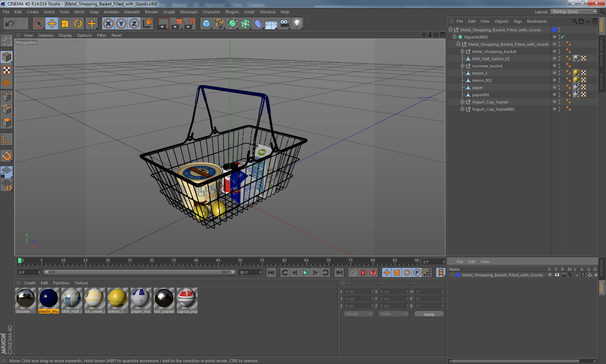Screen dimensions: 606x364
Task: Activate the Move tool in top toolbar
Action: pyautogui.click(x=52, y=24)
